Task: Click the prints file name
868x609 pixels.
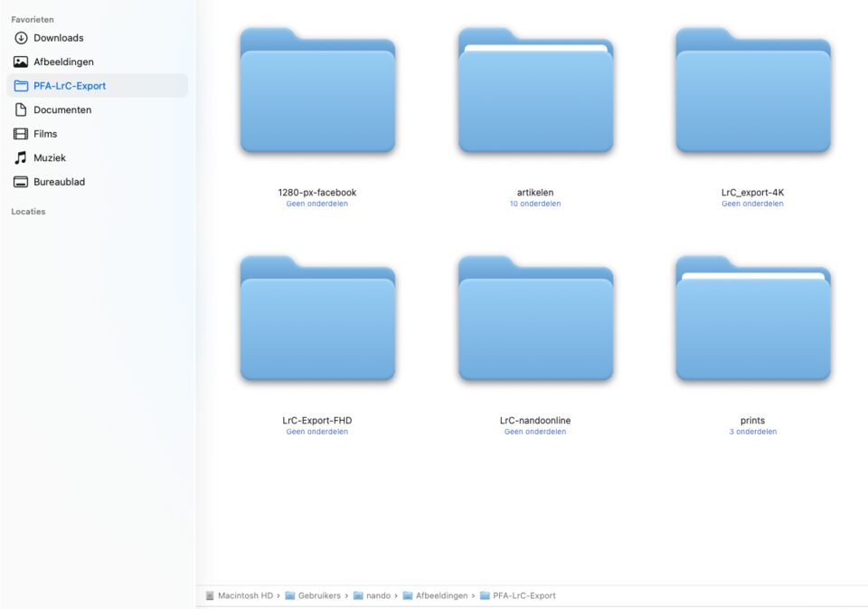Action: pos(753,421)
